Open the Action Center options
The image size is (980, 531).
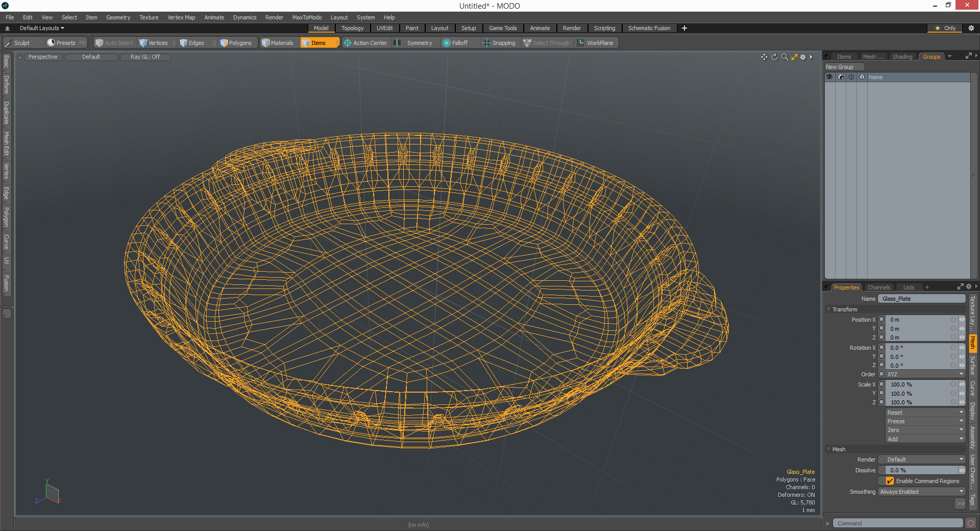366,43
